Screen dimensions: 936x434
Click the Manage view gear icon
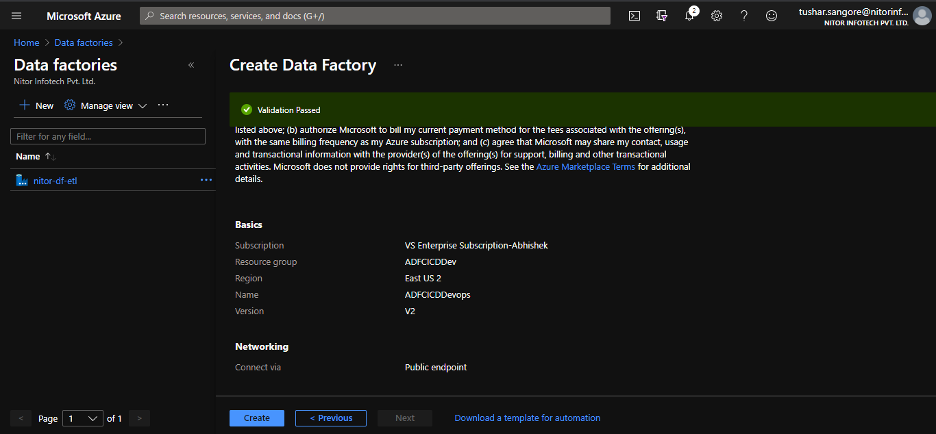click(x=70, y=105)
